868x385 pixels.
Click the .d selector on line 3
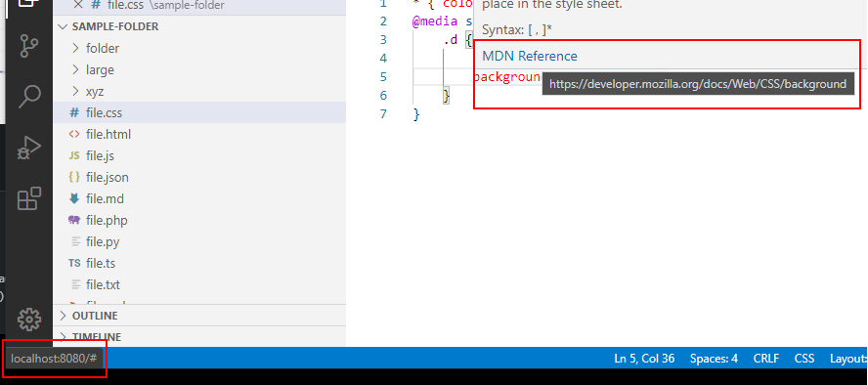450,40
